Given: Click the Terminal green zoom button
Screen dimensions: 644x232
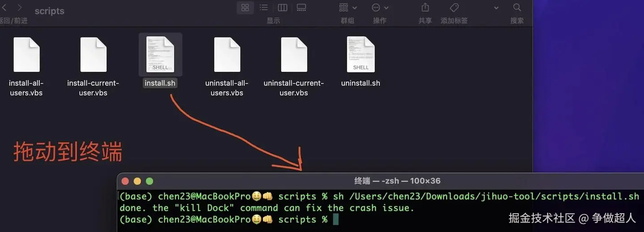Looking at the screenshot, I should (x=149, y=181).
